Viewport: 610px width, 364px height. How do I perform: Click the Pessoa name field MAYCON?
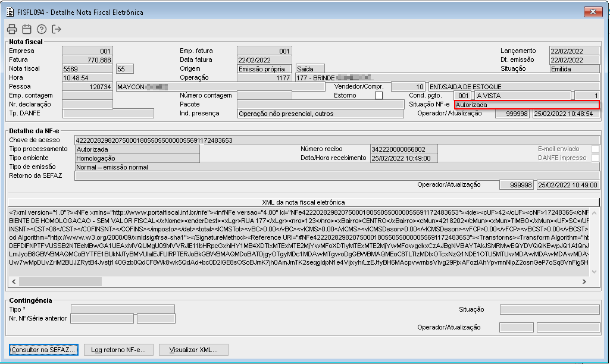pyautogui.click(x=221, y=87)
